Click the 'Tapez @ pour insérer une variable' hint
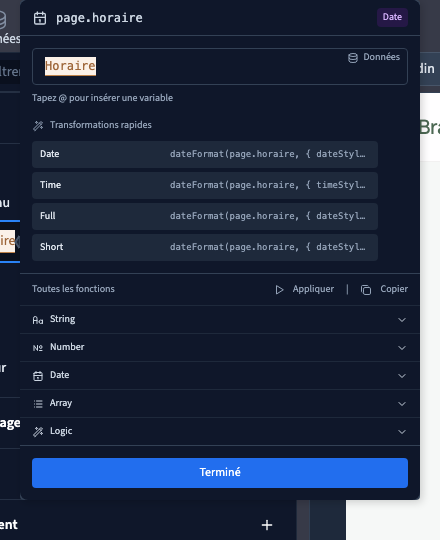The image size is (440, 540). [102, 98]
